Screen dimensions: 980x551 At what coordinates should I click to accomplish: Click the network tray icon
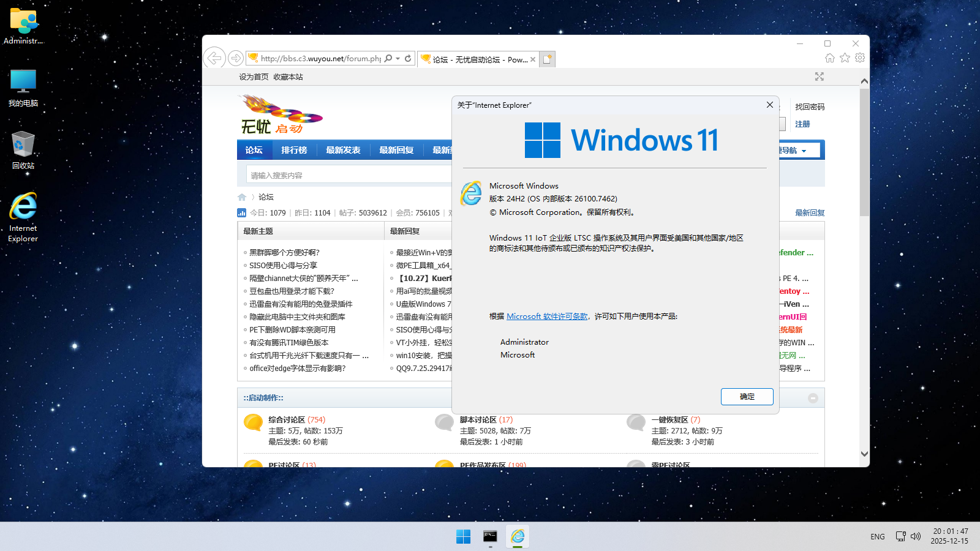[900, 536]
